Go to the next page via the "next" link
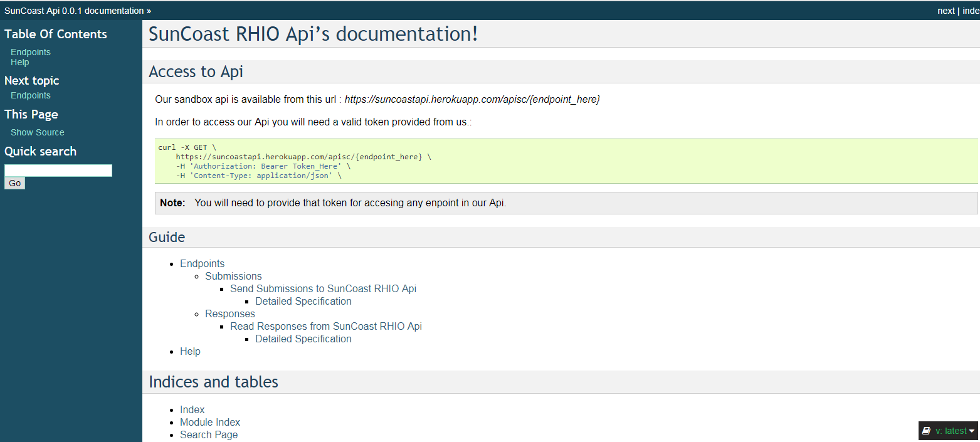Image resolution: width=980 pixels, height=442 pixels. pos(946,11)
